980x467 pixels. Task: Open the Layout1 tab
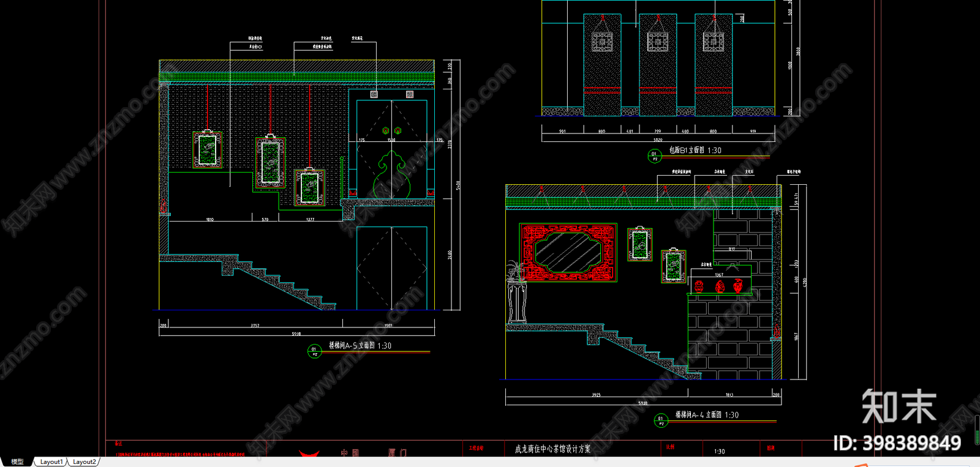point(51,461)
